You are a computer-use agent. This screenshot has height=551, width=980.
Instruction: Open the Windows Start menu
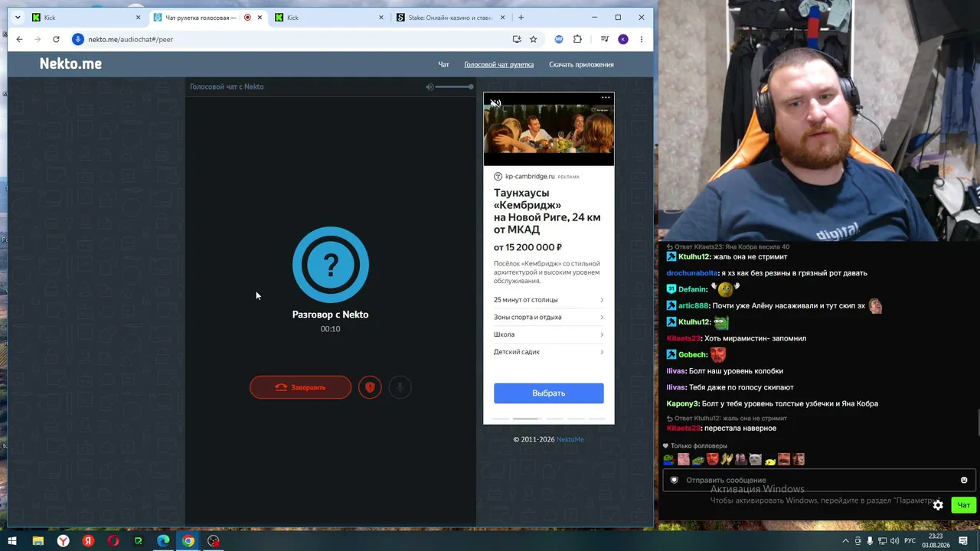point(11,541)
